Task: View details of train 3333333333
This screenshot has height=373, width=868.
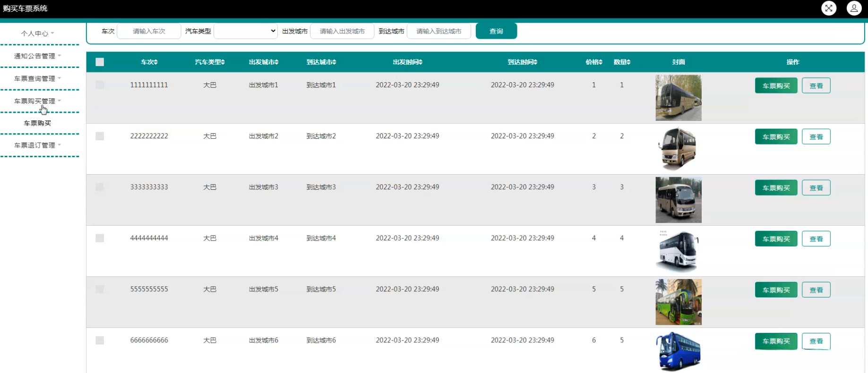Action: tap(816, 187)
